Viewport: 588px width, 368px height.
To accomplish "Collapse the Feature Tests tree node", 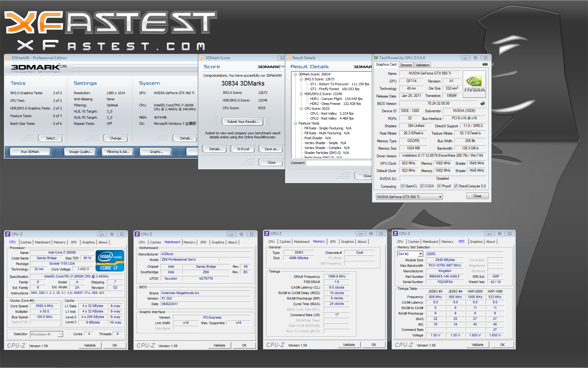I will [x=296, y=123].
